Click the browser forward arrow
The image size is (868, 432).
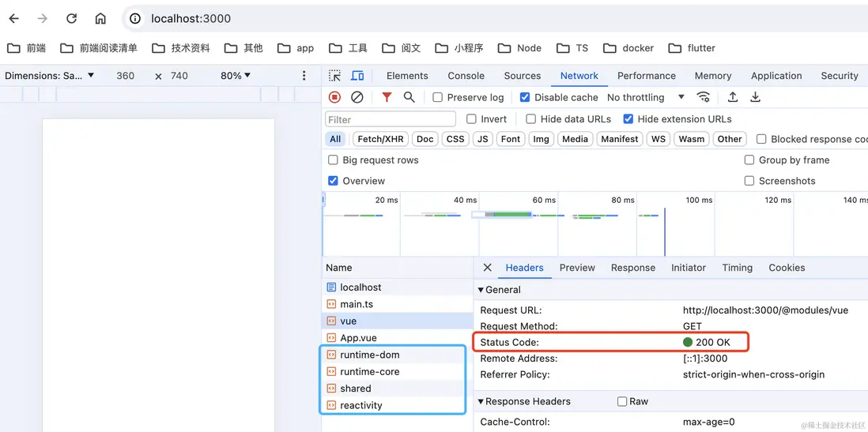43,19
